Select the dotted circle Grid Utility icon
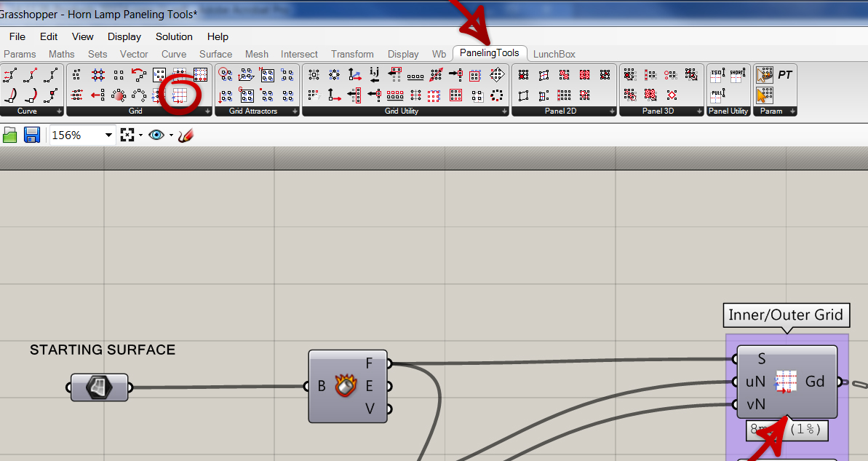Image resolution: width=868 pixels, height=461 pixels. (x=496, y=95)
